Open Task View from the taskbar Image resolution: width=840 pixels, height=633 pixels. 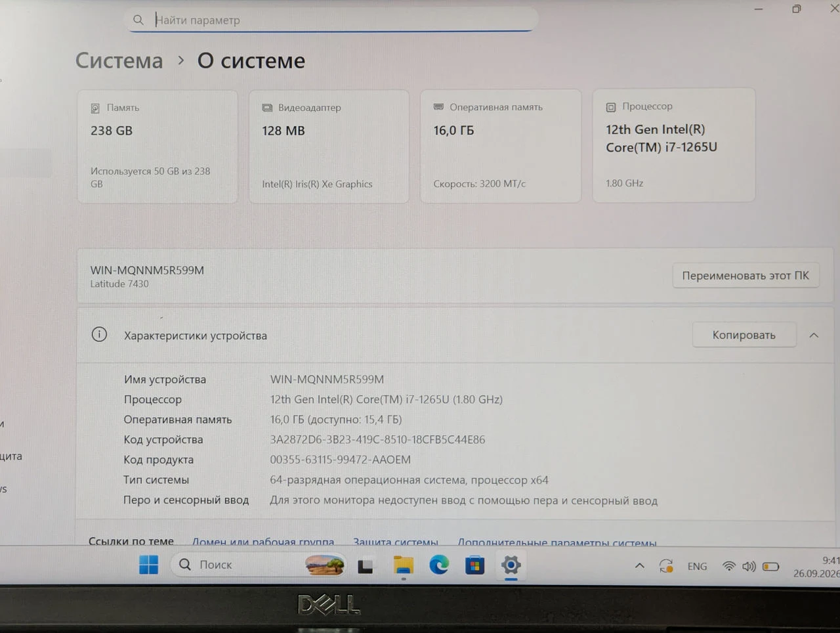click(x=366, y=565)
